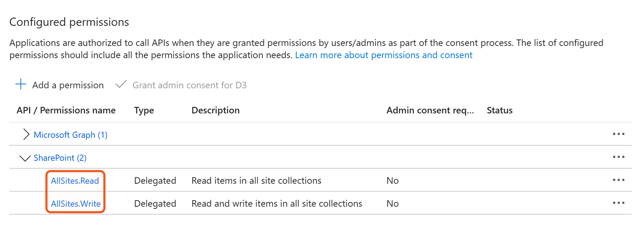Open ellipsis menu for AllSites.Read permission
This screenshot has height=230, width=644.
tap(618, 180)
